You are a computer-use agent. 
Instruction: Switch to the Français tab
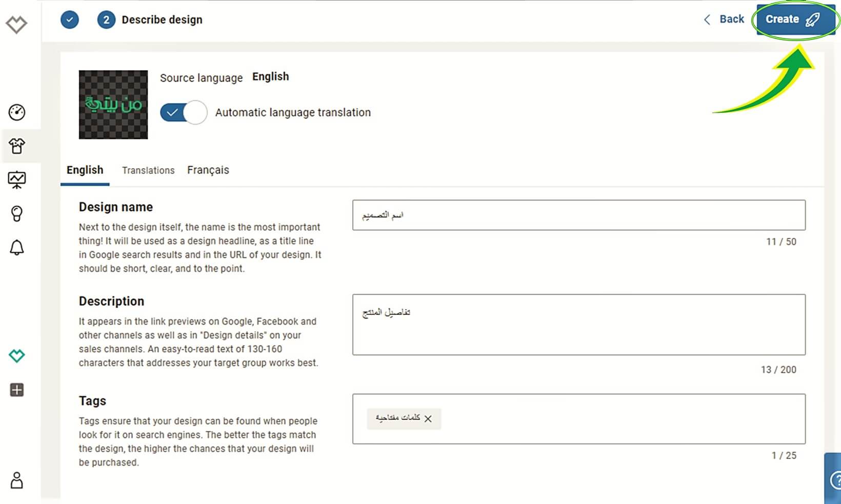coord(208,170)
